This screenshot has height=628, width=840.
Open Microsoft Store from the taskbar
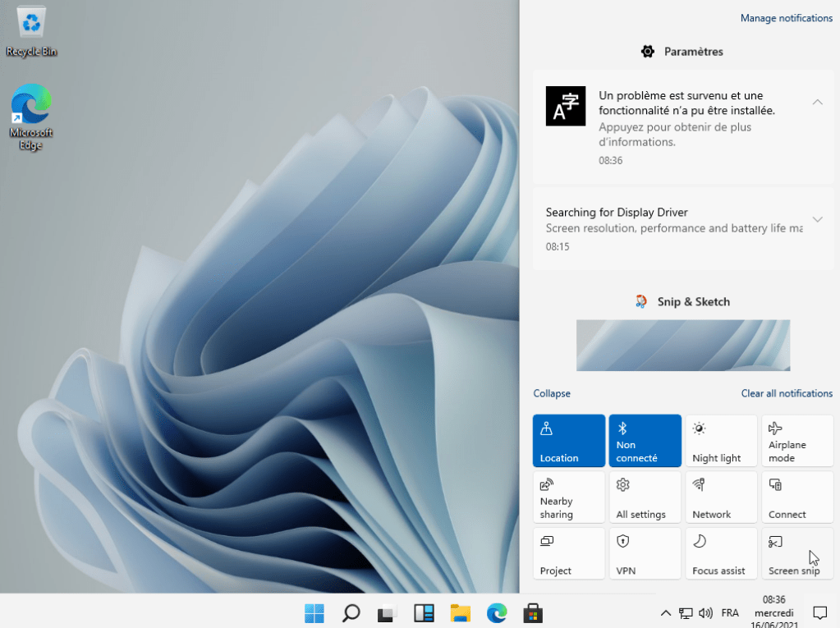(533, 613)
